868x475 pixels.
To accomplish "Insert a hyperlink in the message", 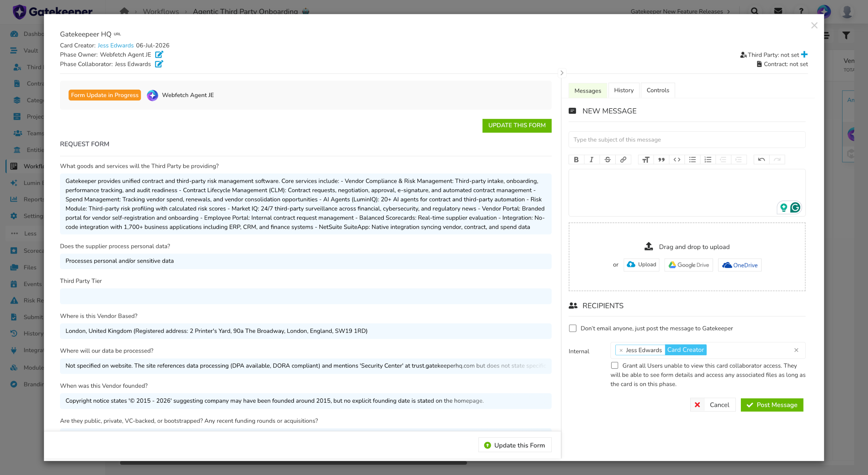I will click(x=623, y=159).
